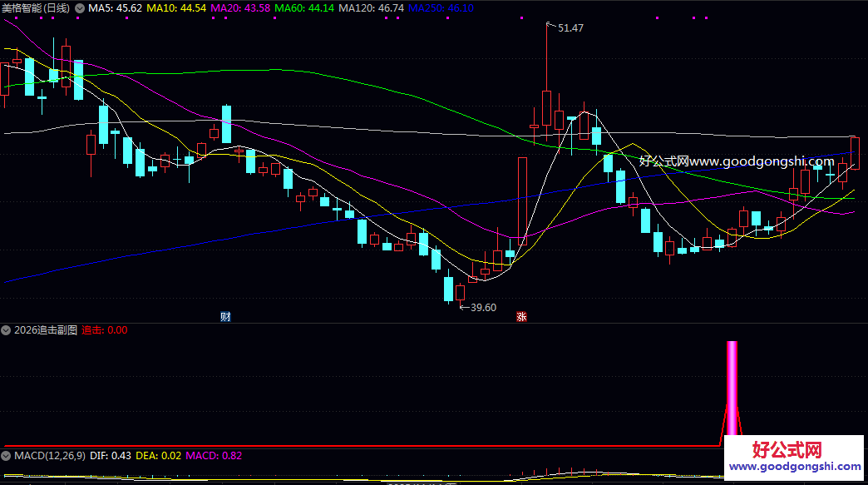Viewport: 868px width, 485px height.
Task: Click the DIF: 0.43 value
Action: coord(111,456)
